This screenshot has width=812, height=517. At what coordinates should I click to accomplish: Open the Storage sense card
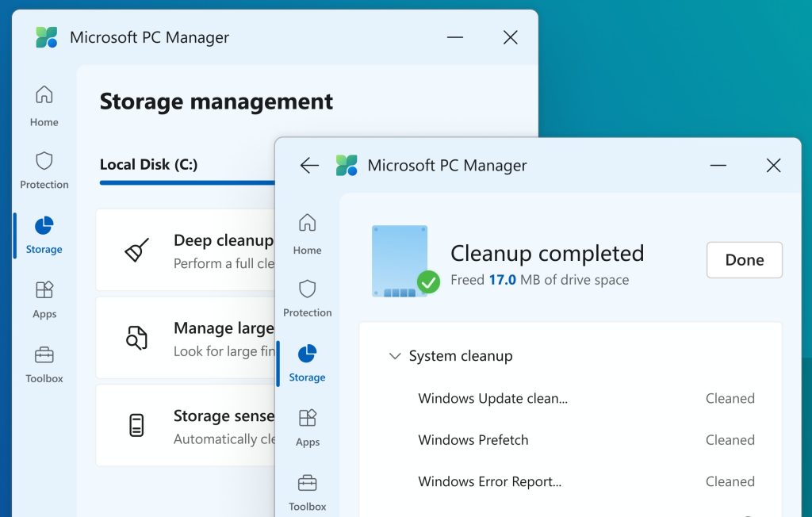(186, 425)
